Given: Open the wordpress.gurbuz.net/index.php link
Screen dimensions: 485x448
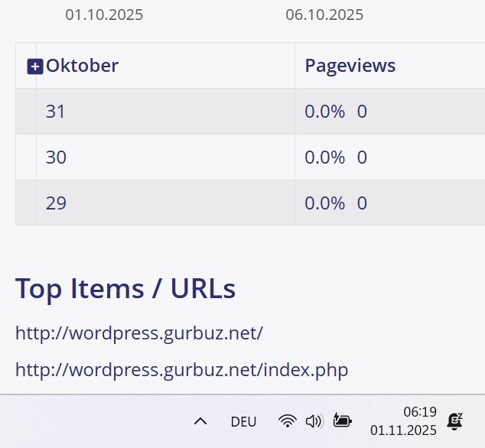Looking at the screenshot, I should [181, 370].
